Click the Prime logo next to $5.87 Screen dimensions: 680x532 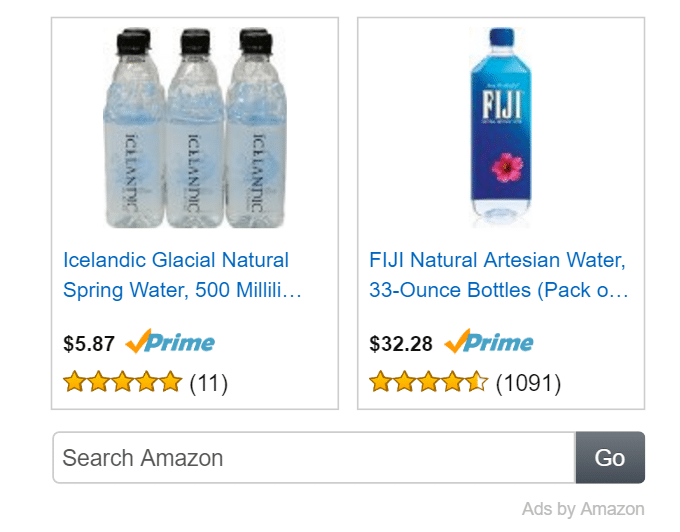coord(170,341)
